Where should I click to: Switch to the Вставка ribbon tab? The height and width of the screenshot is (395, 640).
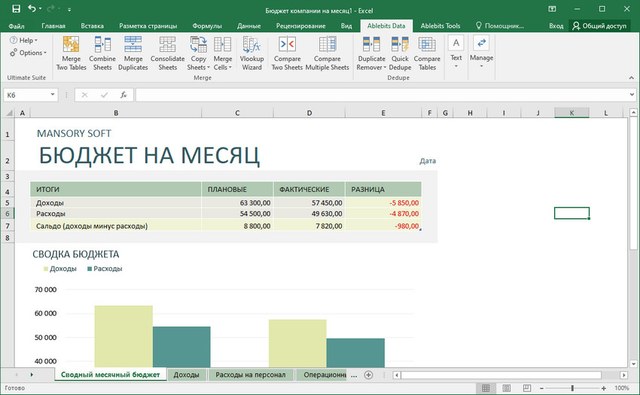click(x=92, y=26)
